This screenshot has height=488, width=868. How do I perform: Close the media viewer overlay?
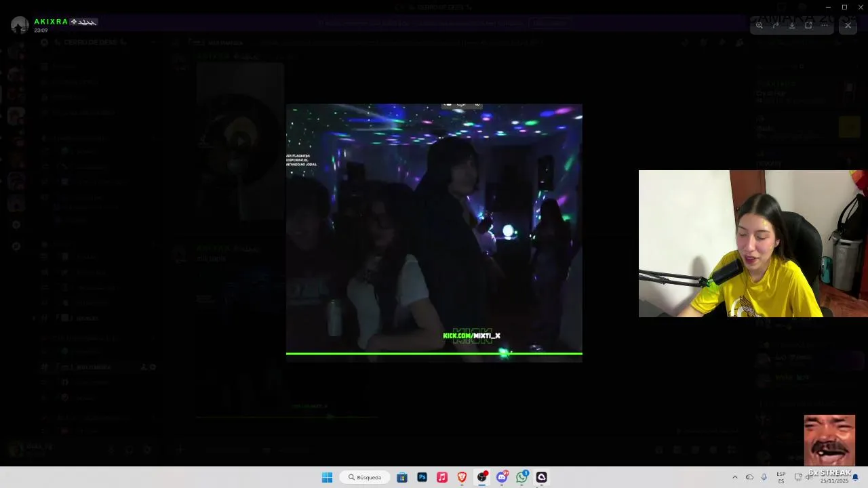(x=848, y=25)
